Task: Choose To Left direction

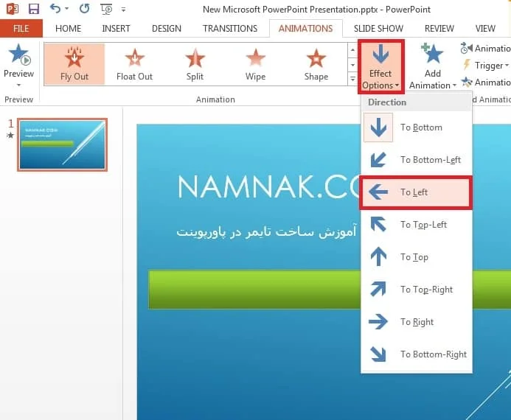Action: [x=417, y=192]
